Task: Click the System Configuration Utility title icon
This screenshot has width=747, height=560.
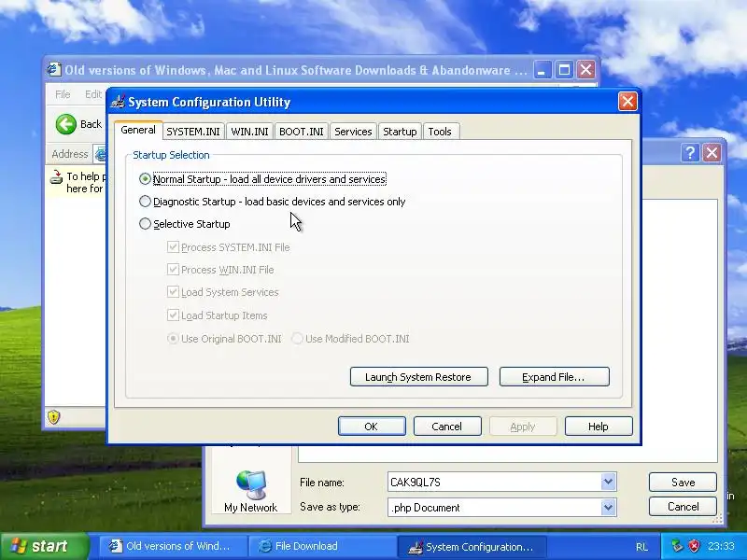Action: [x=118, y=102]
